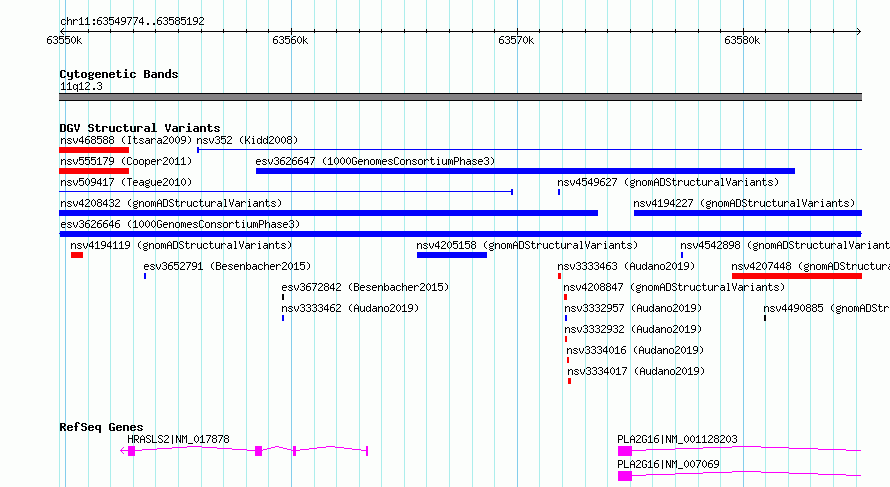
Task: Click the gray 11q12.3 cytogenetic band bar
Action: [460, 97]
